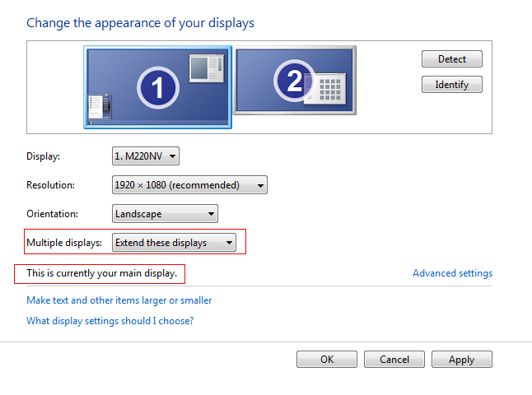Click the Apply button
The image size is (532, 395).
click(x=461, y=359)
